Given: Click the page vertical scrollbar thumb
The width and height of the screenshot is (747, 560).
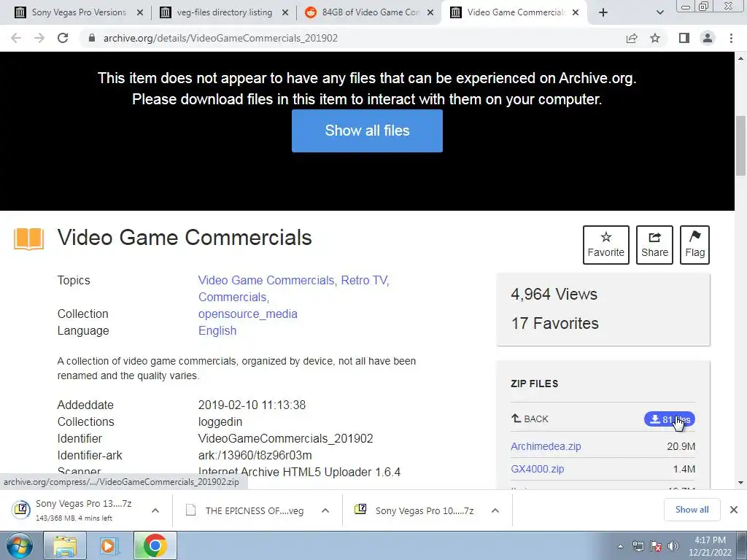Looking at the screenshot, I should (x=741, y=146).
